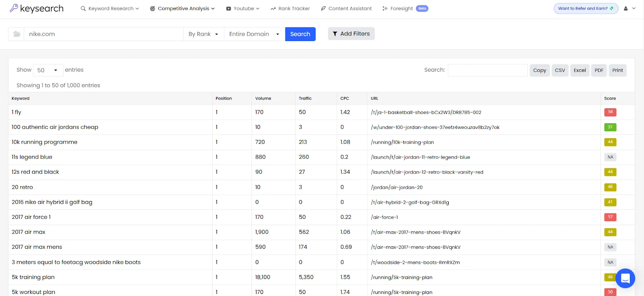Expand the Competitive Analysis menu
This screenshot has height=296, width=644.
[182, 8]
